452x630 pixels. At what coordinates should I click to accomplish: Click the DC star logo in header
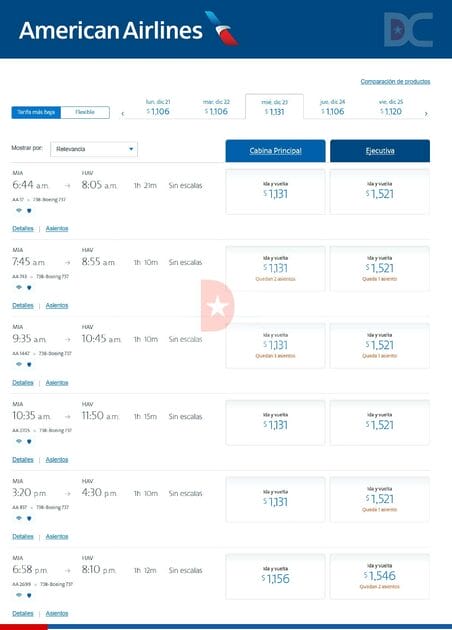pos(408,30)
